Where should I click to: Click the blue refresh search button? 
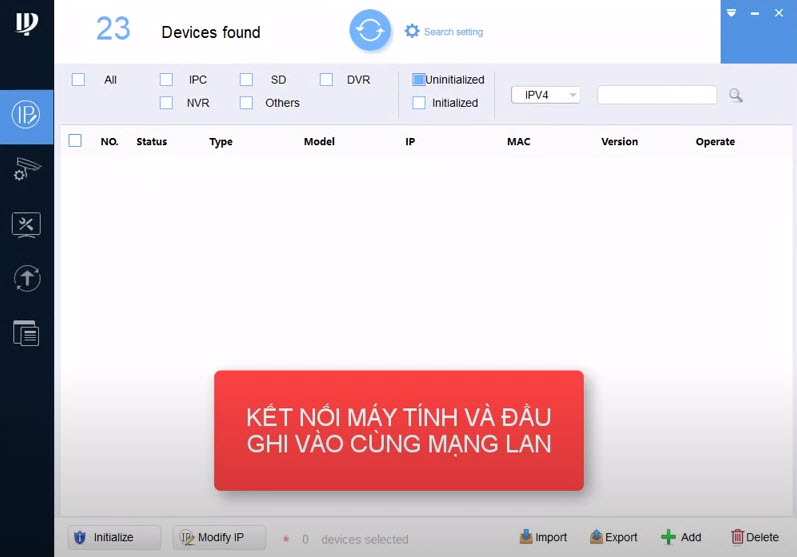[370, 30]
